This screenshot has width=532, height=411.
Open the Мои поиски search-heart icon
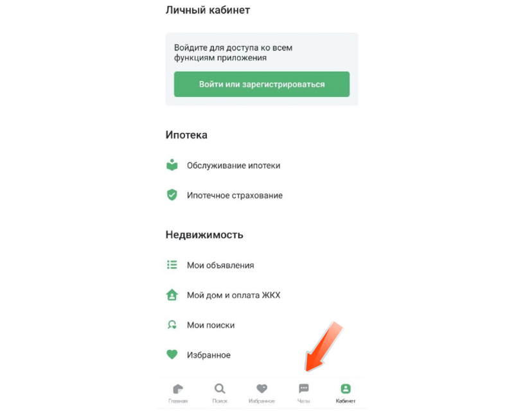point(172,325)
